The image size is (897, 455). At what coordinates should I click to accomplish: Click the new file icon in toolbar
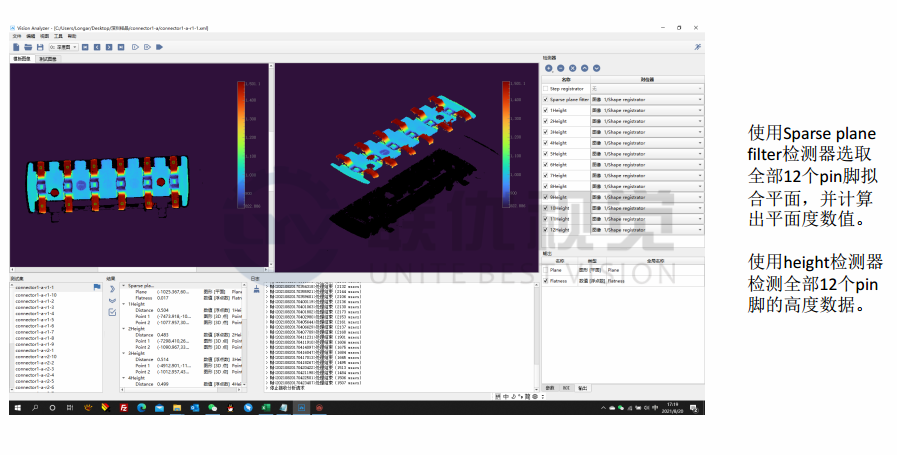click(x=16, y=47)
